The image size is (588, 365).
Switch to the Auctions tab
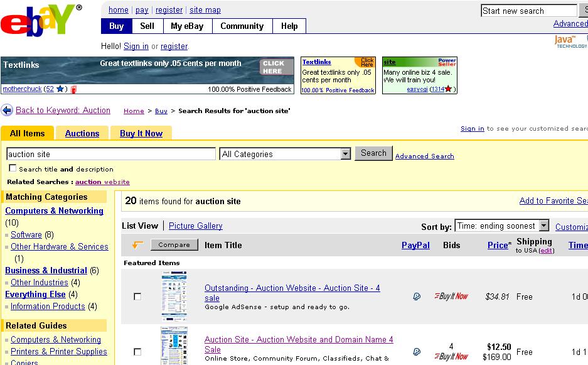(x=82, y=133)
